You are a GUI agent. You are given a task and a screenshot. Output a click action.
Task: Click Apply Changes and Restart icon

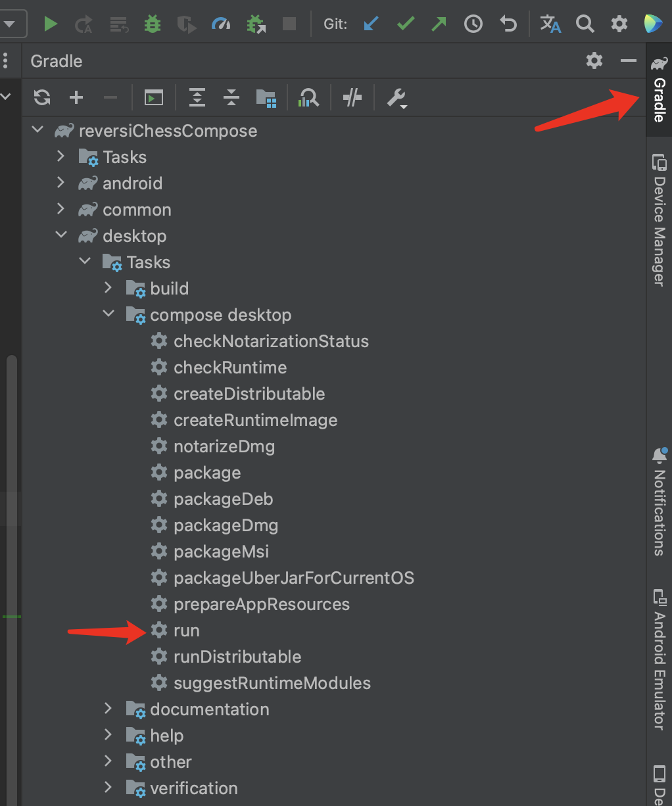(x=84, y=24)
